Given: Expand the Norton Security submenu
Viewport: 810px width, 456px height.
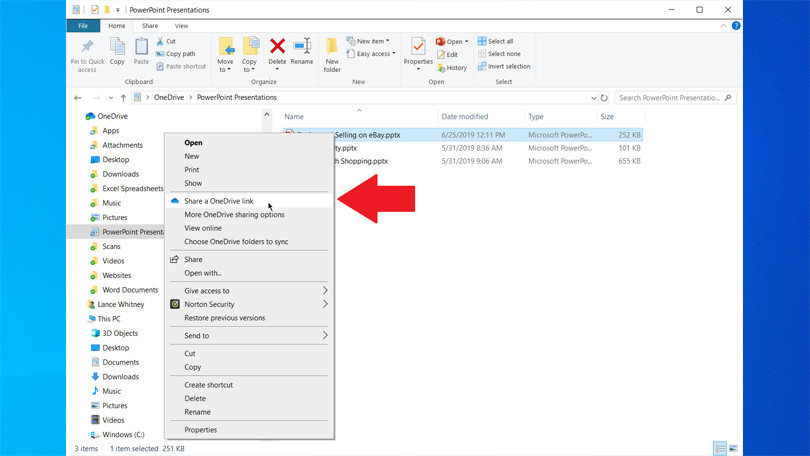Looking at the screenshot, I should (250, 304).
